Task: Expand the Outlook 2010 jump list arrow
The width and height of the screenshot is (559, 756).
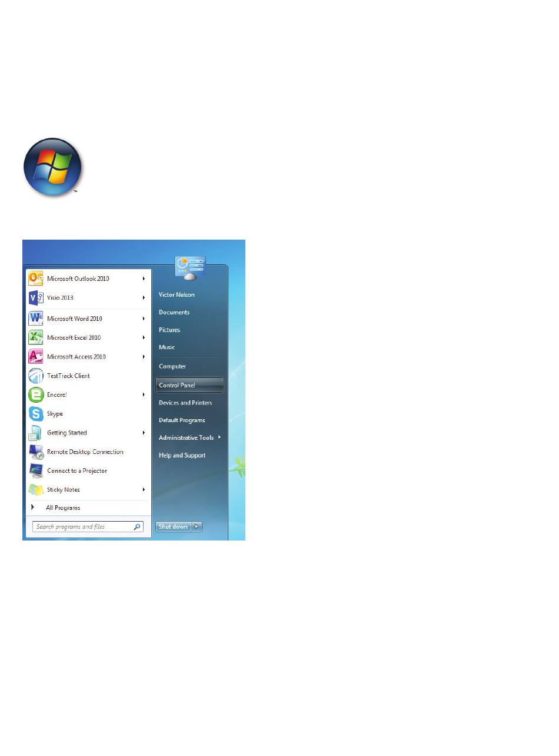Action: 144,278
